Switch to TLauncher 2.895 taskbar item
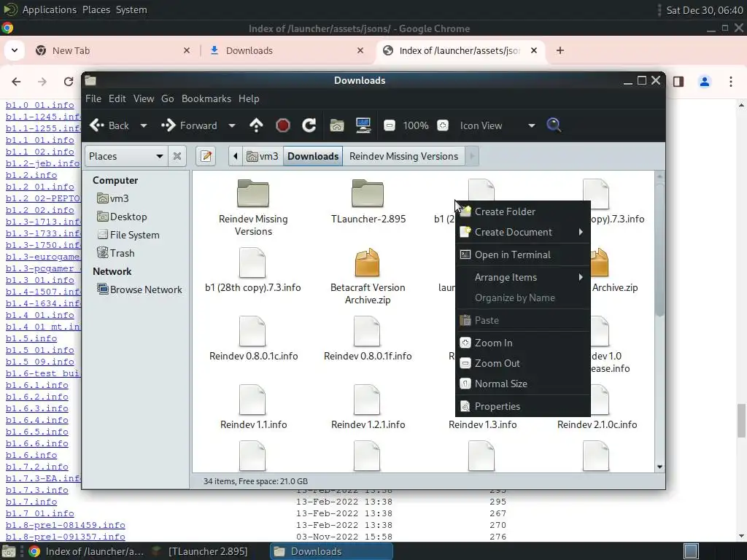747x560 pixels. point(200,551)
